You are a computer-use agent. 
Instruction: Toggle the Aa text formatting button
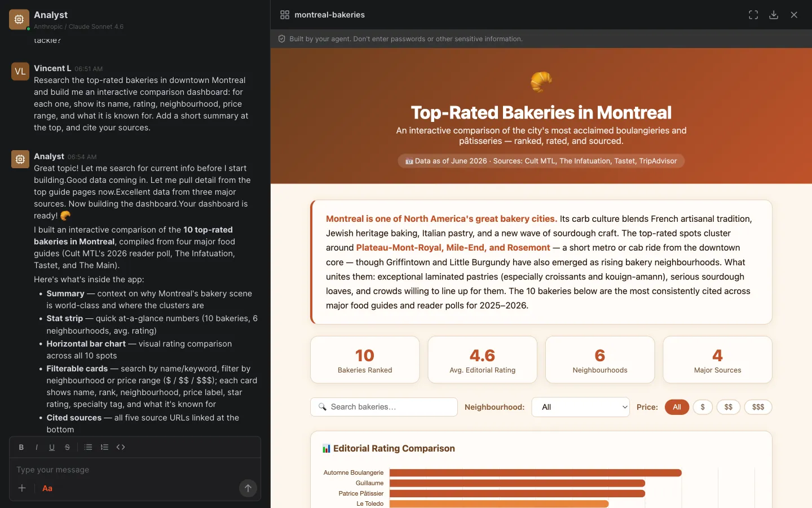point(47,488)
